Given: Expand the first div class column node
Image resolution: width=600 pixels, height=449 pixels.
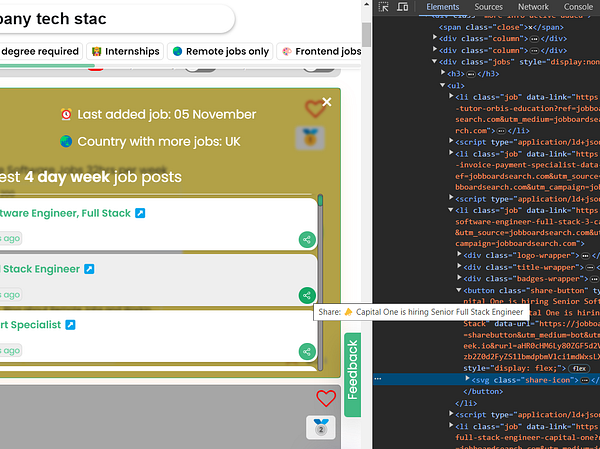Looking at the screenshot, I should tap(435, 38).
